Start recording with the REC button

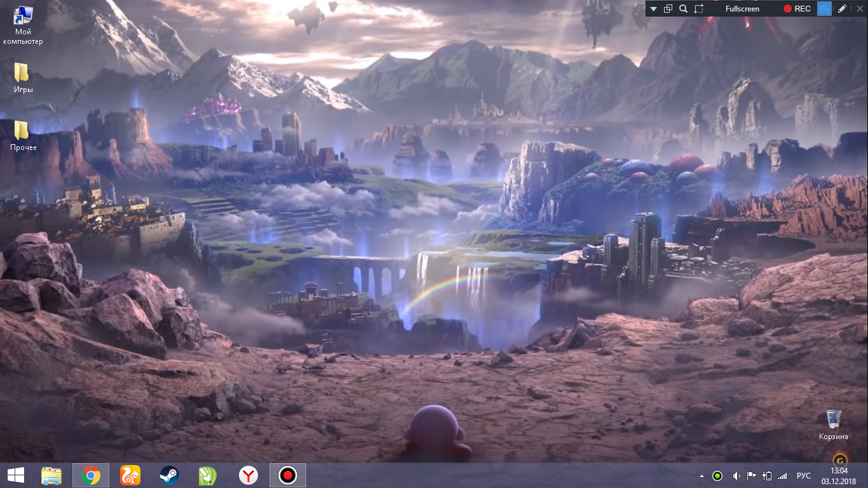click(797, 9)
